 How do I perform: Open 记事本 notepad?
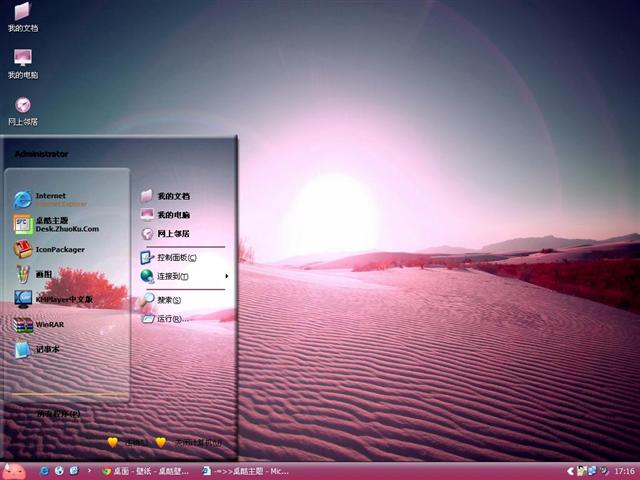(x=37, y=349)
